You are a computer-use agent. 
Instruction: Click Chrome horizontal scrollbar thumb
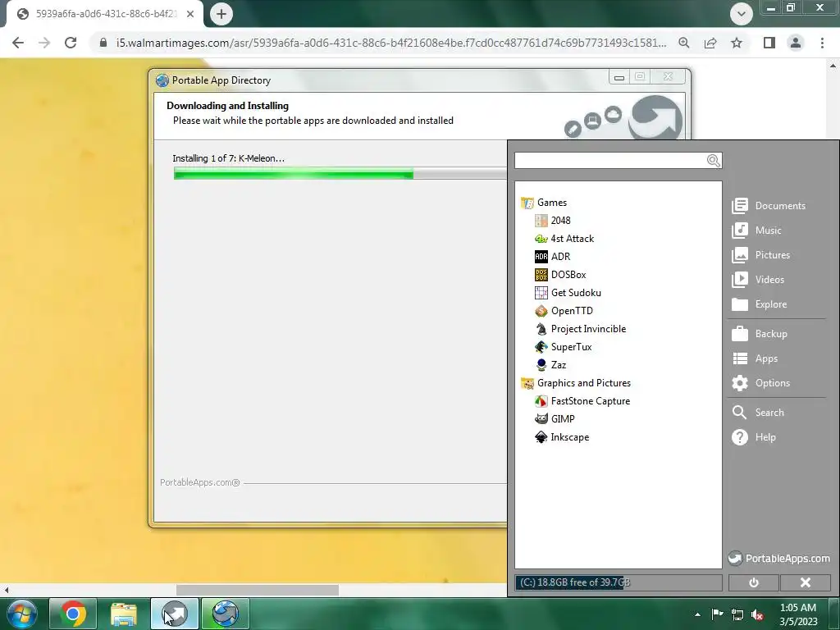pyautogui.click(x=258, y=590)
